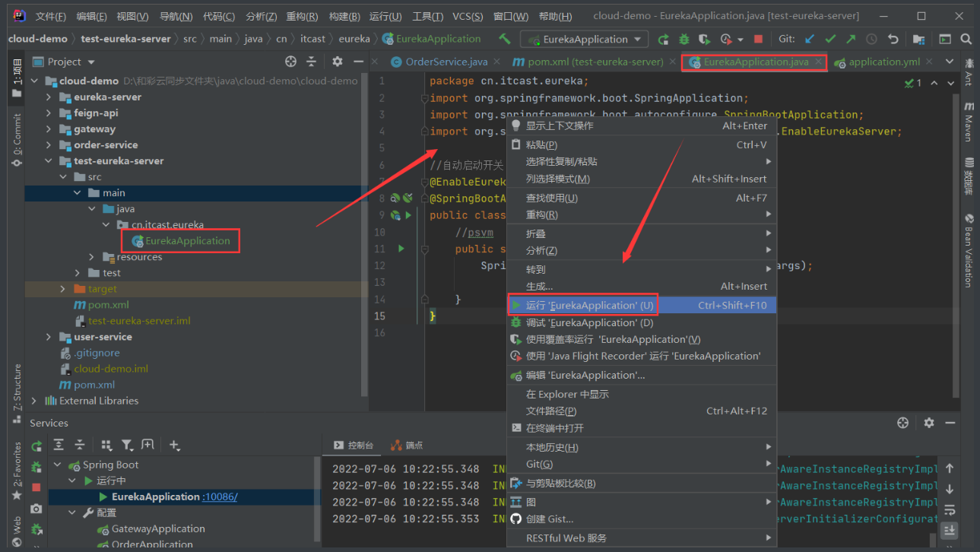Open the 0: Commit tool window
Image resolution: width=980 pixels, height=552 pixels.
point(17,139)
